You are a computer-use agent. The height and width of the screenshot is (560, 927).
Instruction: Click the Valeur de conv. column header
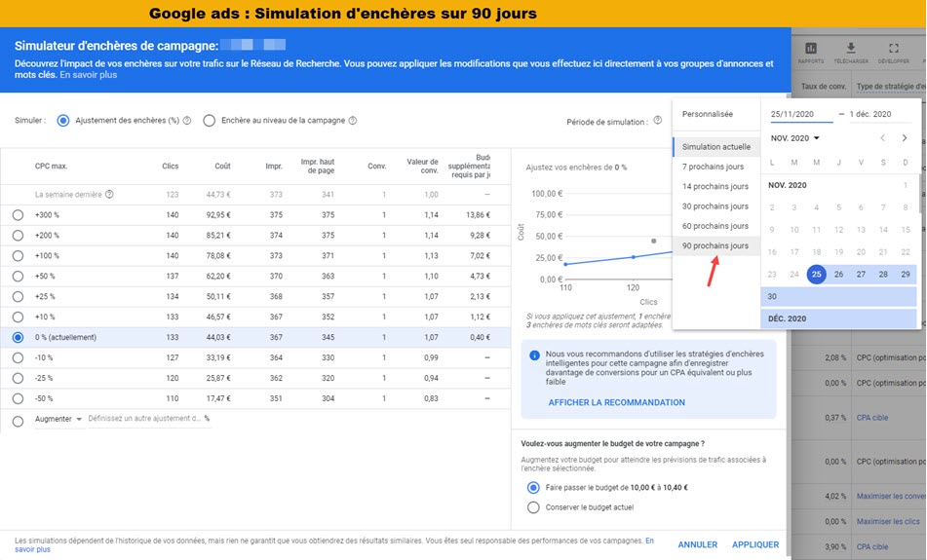click(x=422, y=166)
